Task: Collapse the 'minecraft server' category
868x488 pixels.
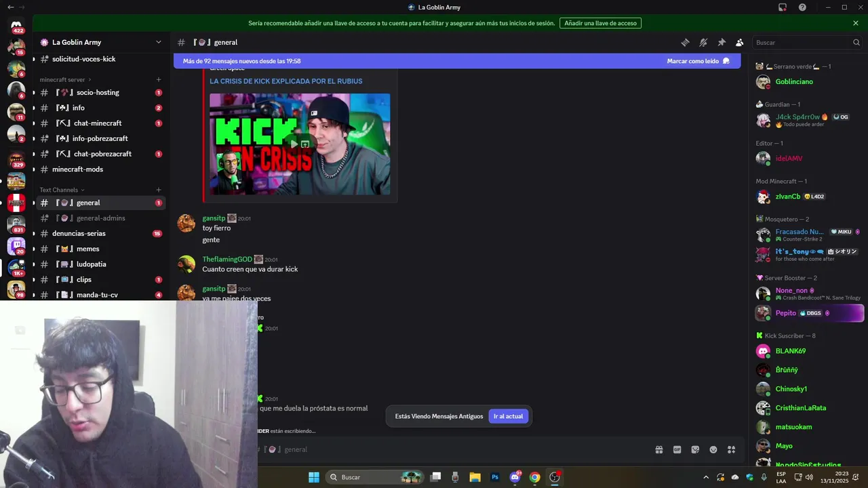Action: pos(65,80)
